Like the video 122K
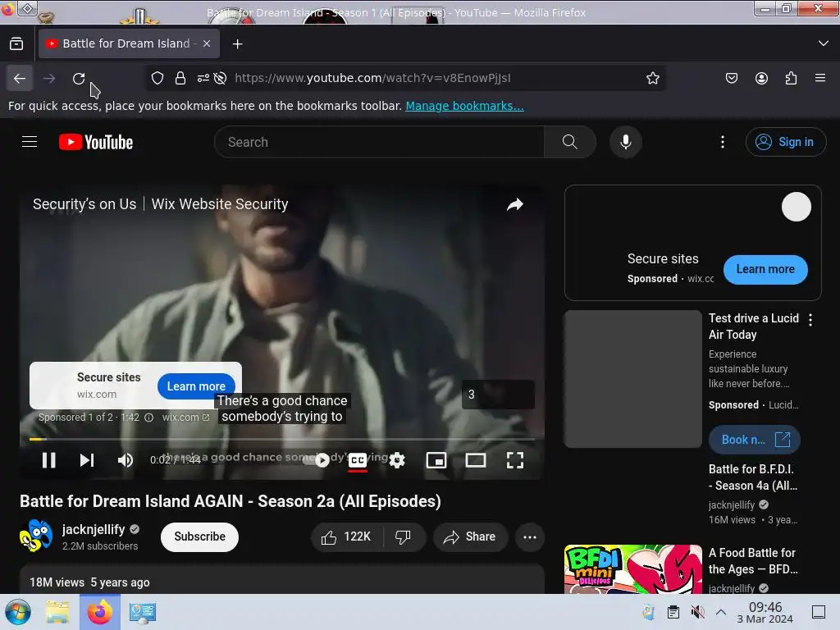 347,536
